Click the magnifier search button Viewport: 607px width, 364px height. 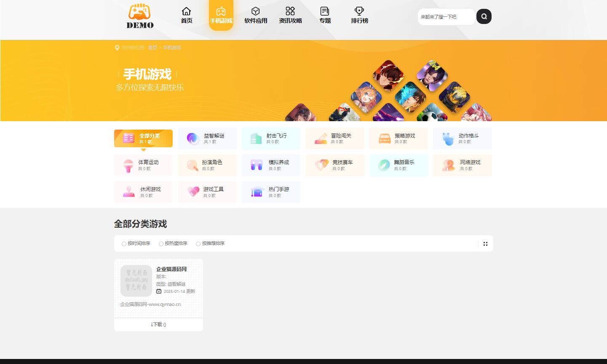484,16
